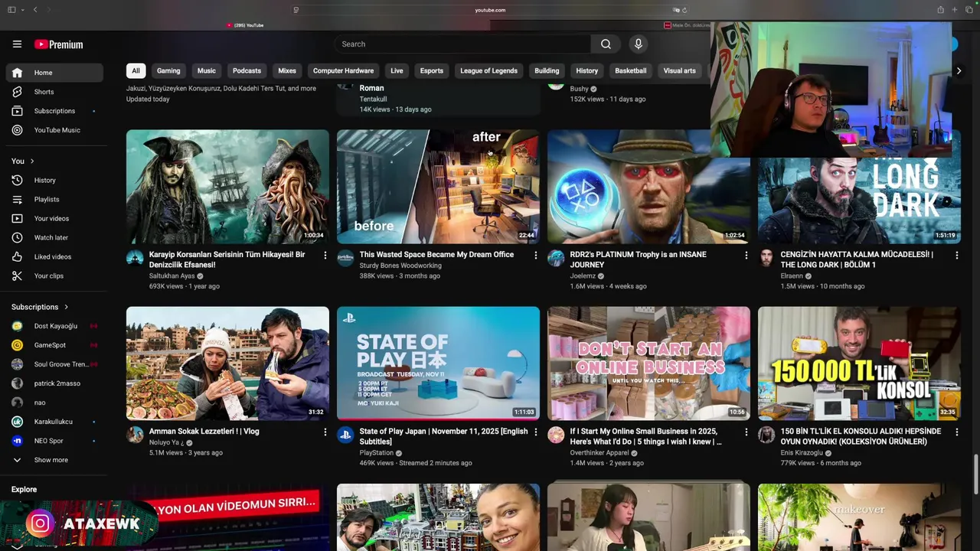This screenshot has width=980, height=551.
Task: Click Safari address bar youtube.com
Action: pyautogui.click(x=490, y=10)
